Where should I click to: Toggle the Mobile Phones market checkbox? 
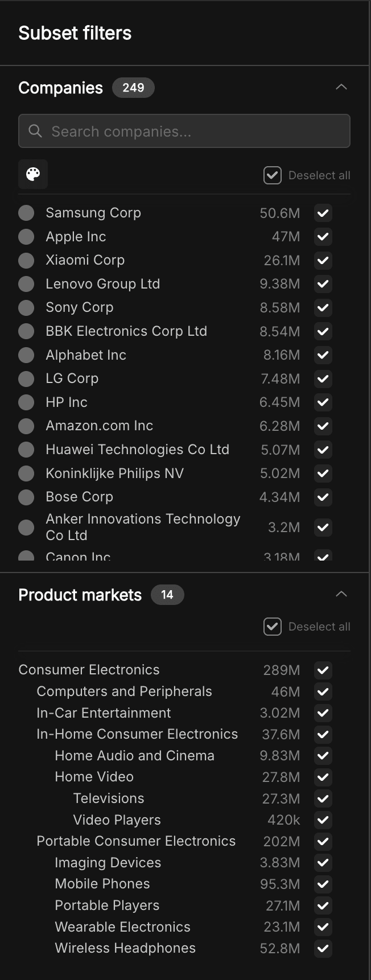[x=323, y=884]
